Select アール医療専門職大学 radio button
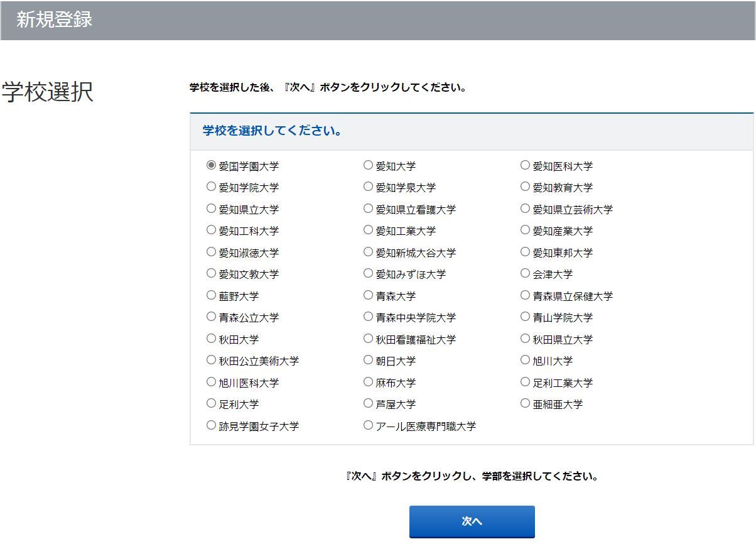The image size is (756, 549). (368, 425)
